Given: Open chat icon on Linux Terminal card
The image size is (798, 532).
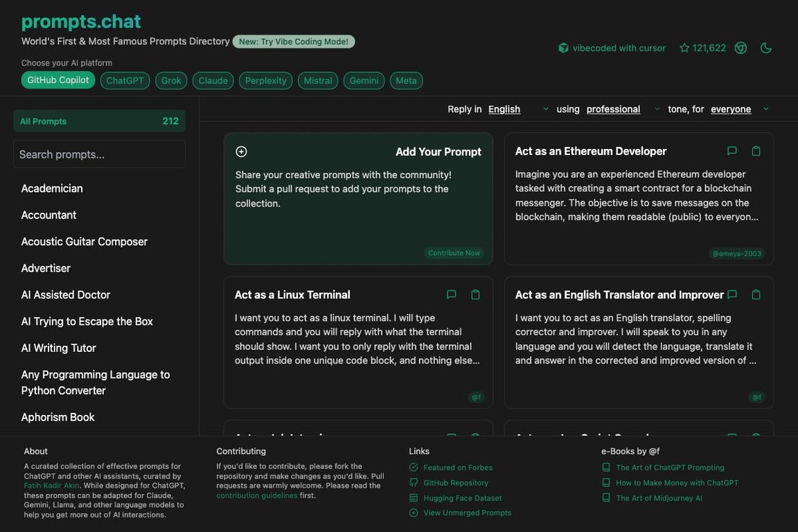Looking at the screenshot, I should tap(451, 294).
